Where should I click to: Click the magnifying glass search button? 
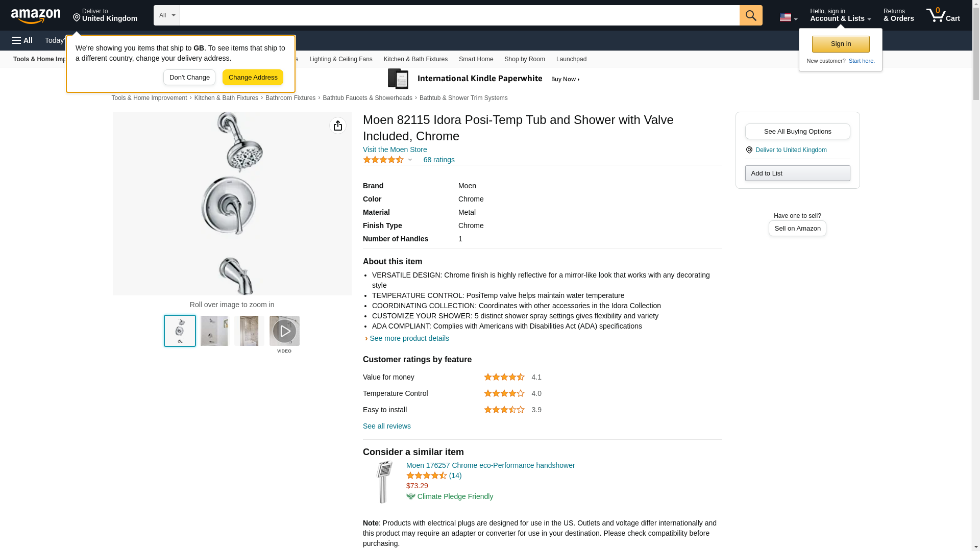coord(750,15)
